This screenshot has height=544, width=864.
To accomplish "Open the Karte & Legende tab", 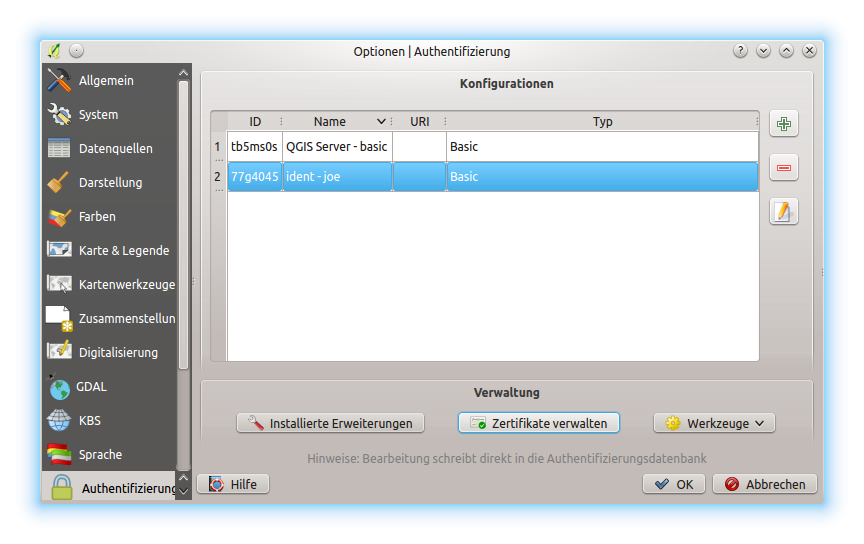I will pos(123,250).
